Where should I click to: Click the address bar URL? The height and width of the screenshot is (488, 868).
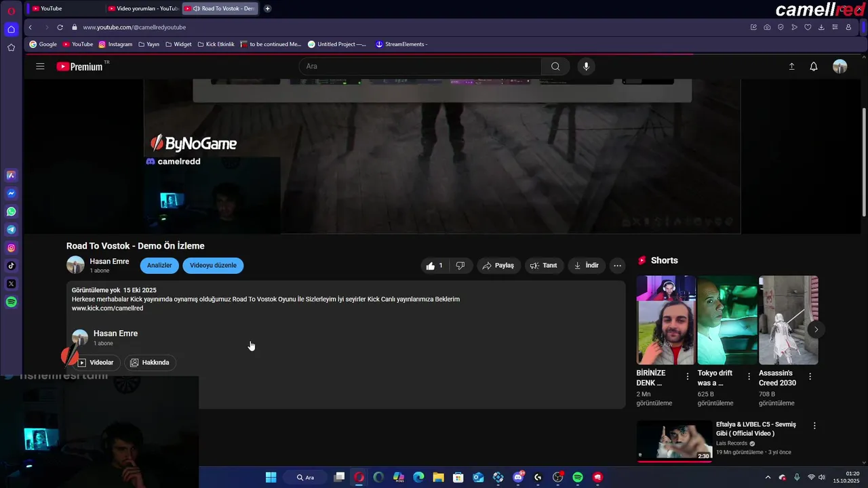pyautogui.click(x=134, y=27)
